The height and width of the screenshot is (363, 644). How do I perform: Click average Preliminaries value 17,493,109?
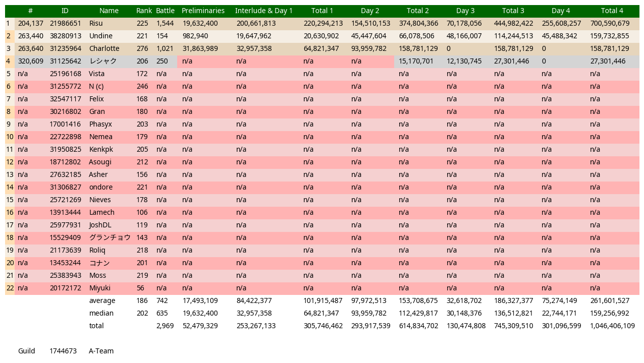click(200, 301)
